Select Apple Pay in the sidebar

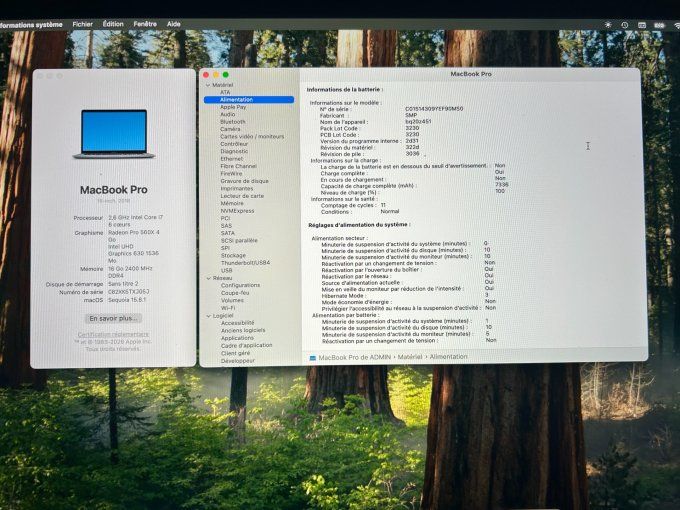[x=233, y=107]
